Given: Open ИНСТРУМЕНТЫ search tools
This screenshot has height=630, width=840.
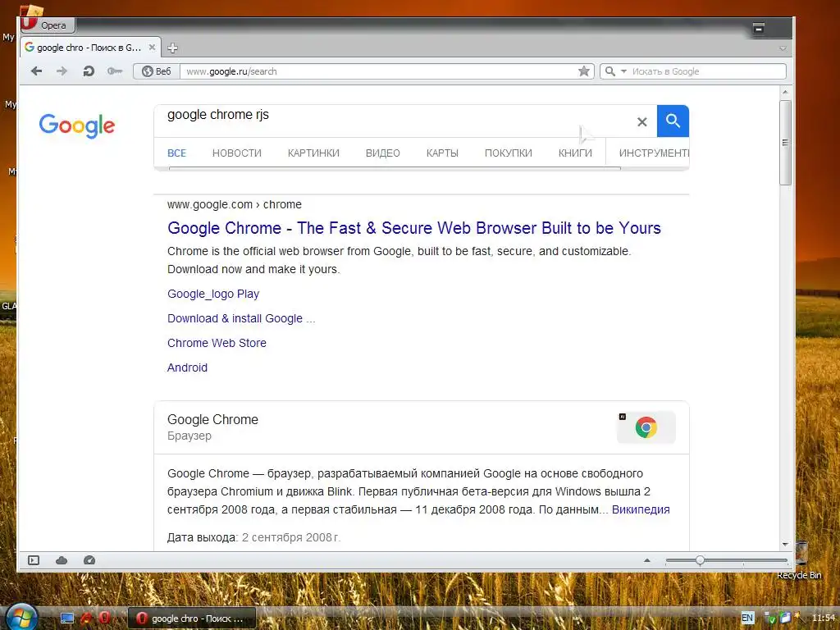Looking at the screenshot, I should (654, 153).
